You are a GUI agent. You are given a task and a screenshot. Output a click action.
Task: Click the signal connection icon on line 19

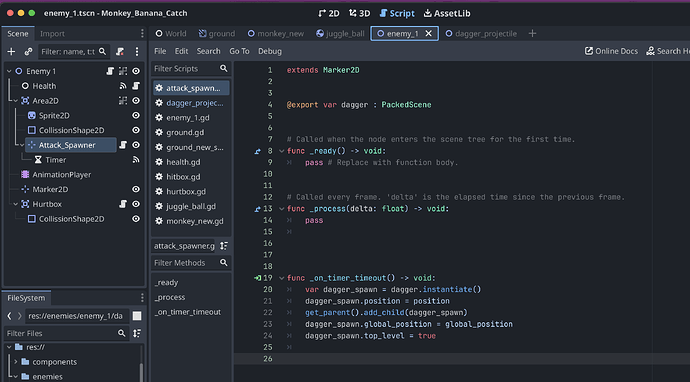point(257,278)
